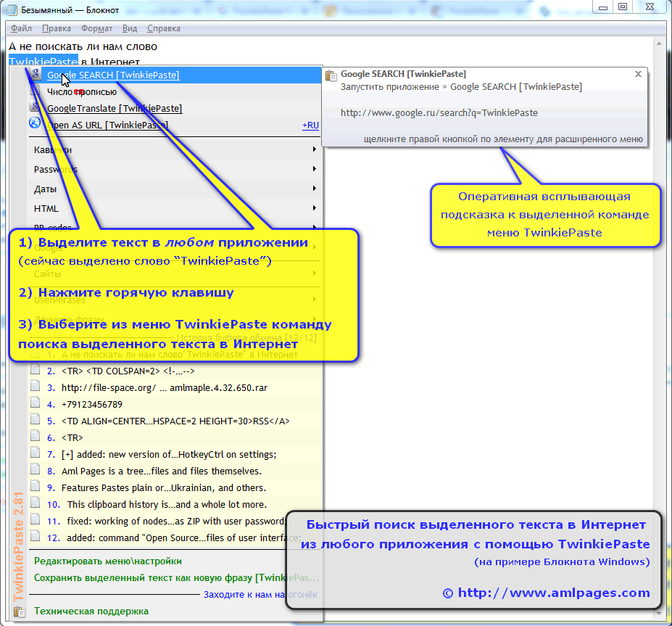Click the page icon of history item 11
Screen dimensions: 672x626
click(x=35, y=519)
